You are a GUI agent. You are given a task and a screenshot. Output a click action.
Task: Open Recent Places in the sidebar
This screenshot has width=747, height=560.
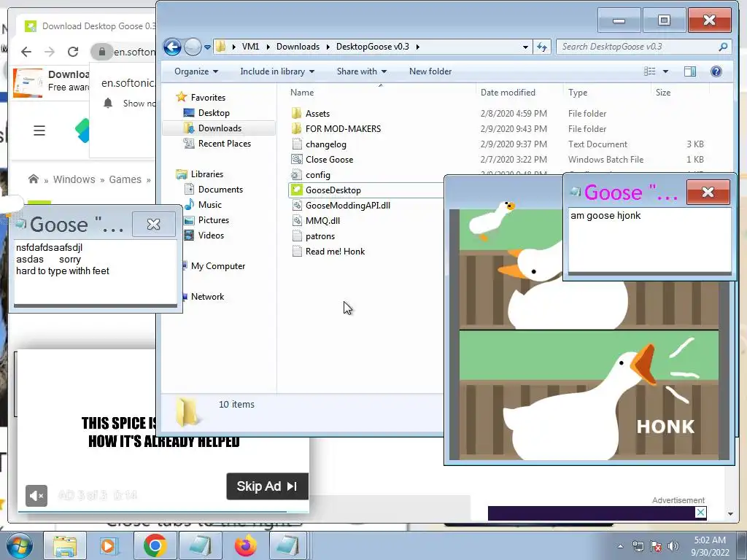pyautogui.click(x=225, y=144)
